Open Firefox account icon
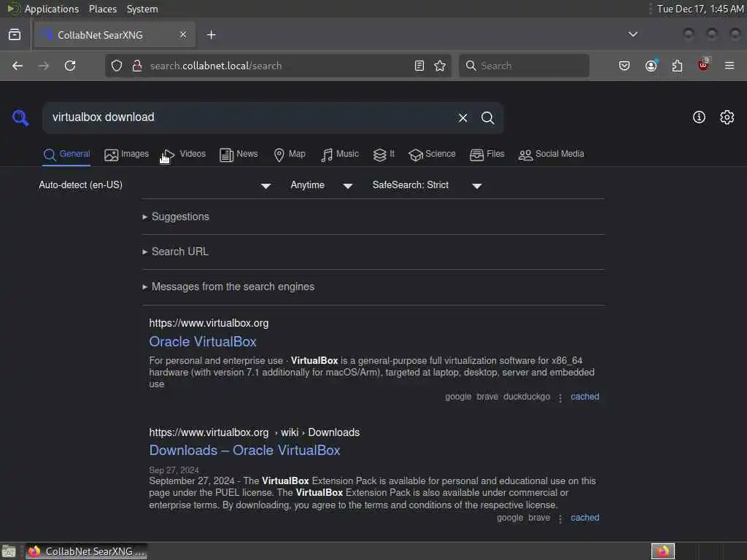This screenshot has width=747, height=560. point(651,65)
